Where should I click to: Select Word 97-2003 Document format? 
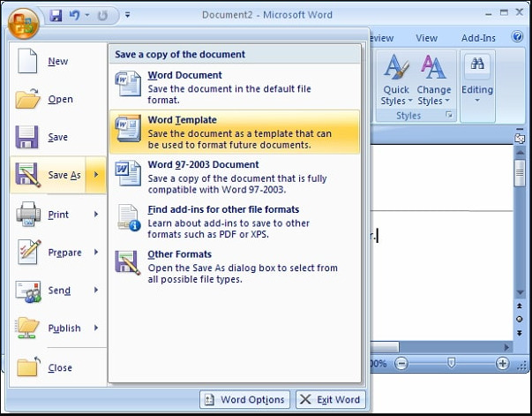coord(234,177)
